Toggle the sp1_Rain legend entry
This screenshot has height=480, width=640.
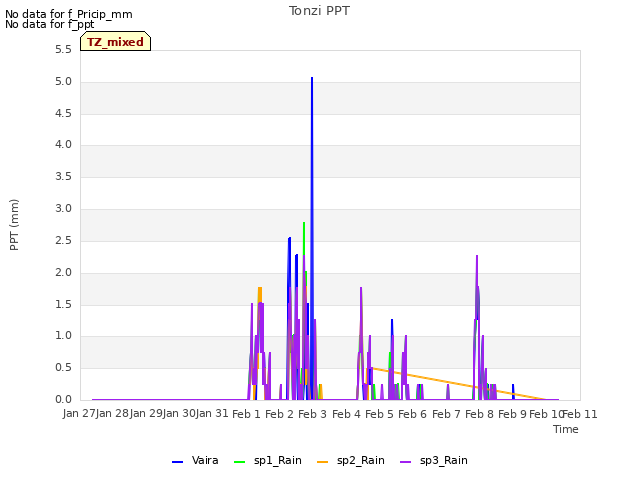[x=268, y=461]
